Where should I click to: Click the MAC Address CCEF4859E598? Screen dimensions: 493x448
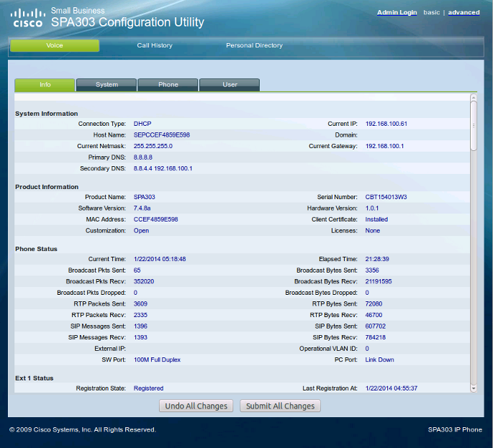coord(156,219)
